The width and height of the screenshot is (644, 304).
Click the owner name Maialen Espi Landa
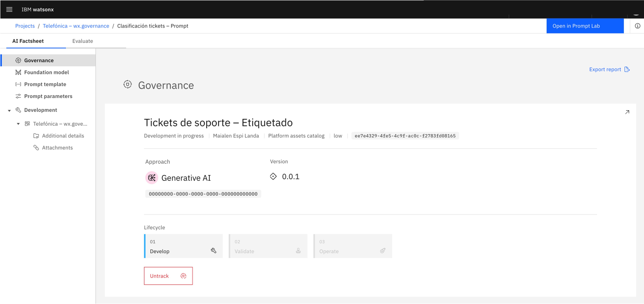click(x=236, y=136)
